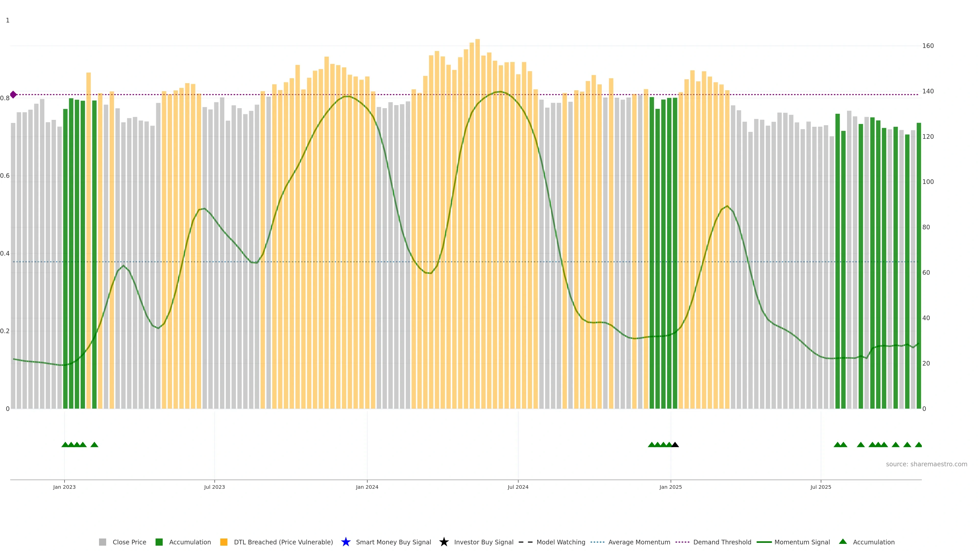Screen dimensions: 980x551
Task: Toggle the Close Price legend label
Action: click(x=129, y=542)
